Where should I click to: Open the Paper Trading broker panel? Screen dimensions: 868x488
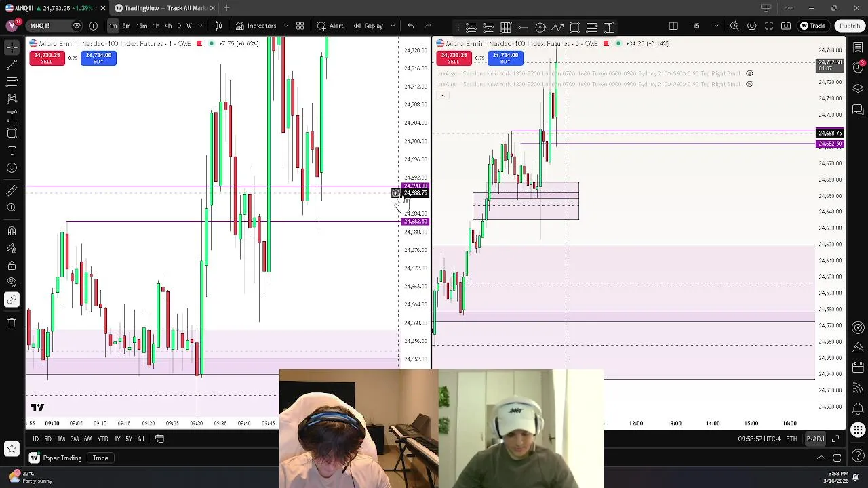(56, 457)
